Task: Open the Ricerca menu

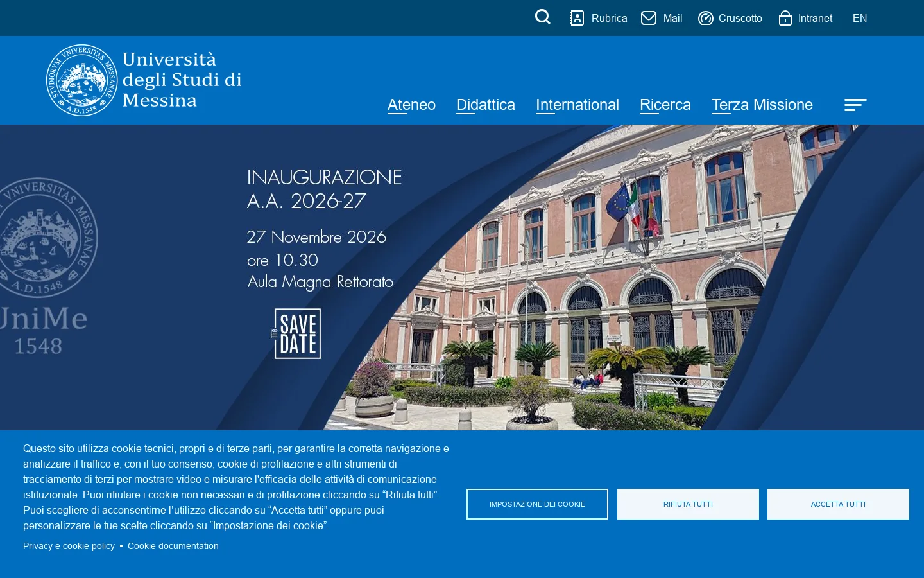Action: (665, 105)
